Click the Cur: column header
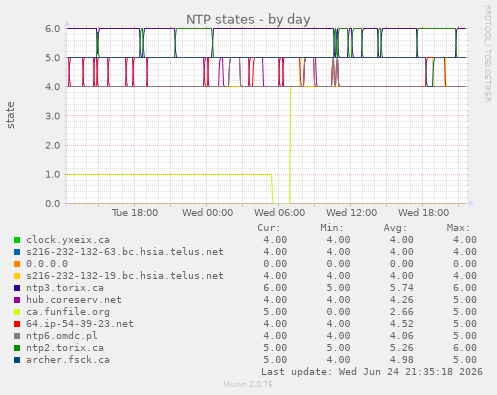This screenshot has height=395, width=497. (269, 228)
